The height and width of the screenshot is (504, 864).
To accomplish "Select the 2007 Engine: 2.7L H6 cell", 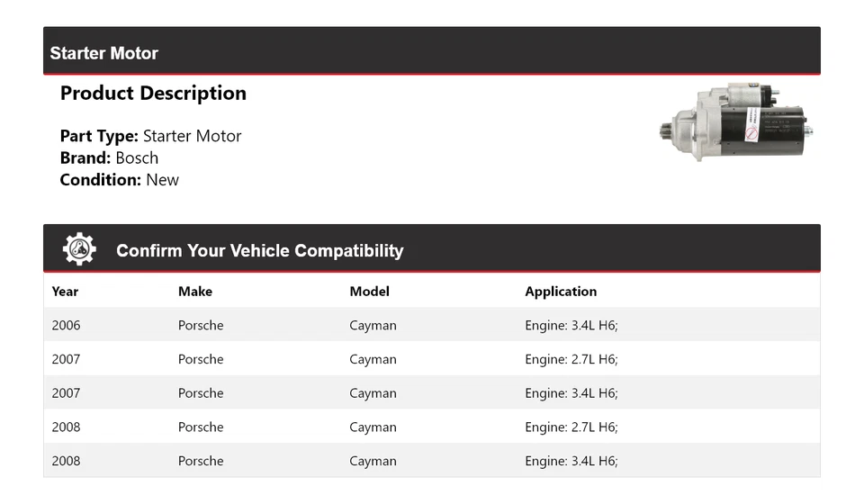I will (571, 359).
